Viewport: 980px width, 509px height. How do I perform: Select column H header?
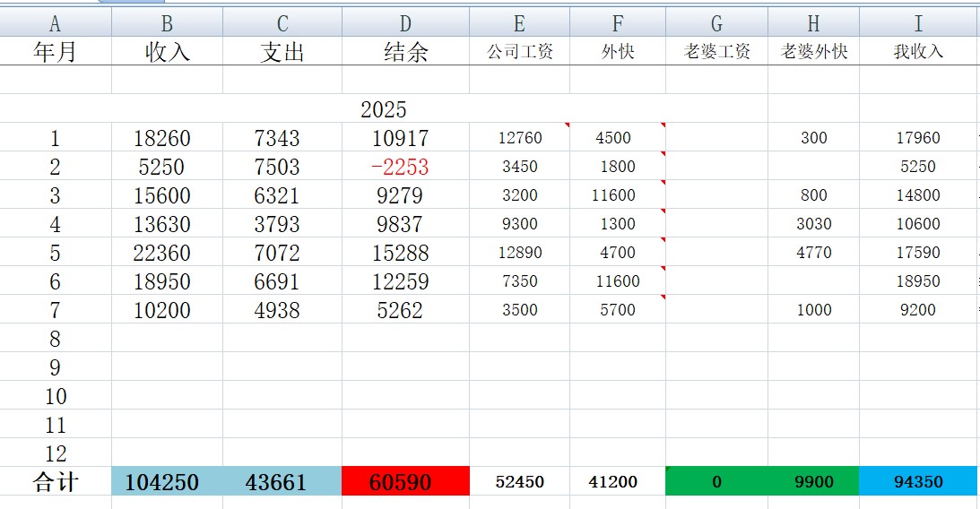click(814, 22)
